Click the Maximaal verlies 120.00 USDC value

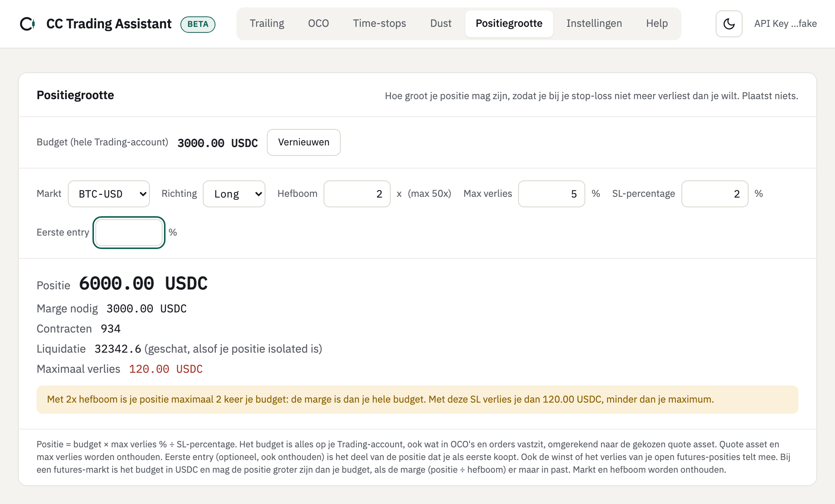point(166,369)
